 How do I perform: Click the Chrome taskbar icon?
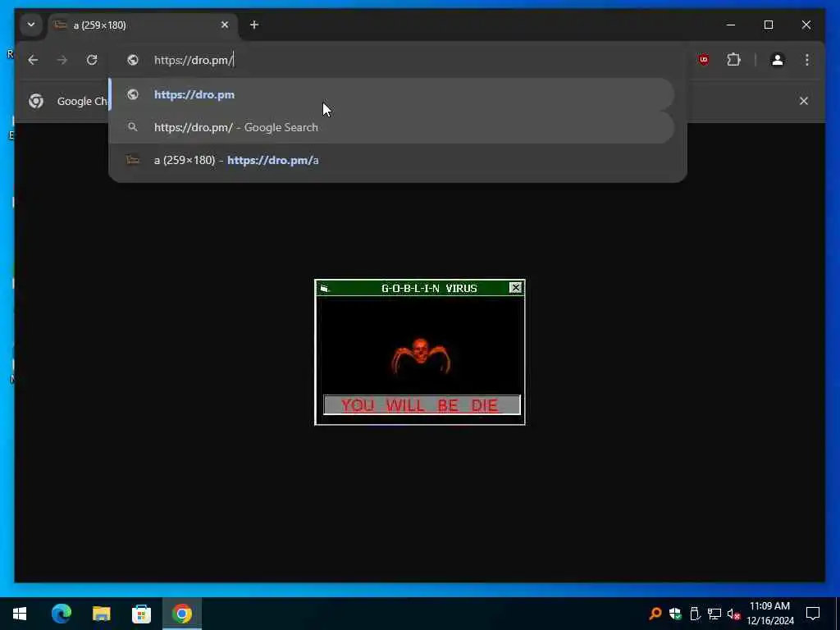[181, 614]
